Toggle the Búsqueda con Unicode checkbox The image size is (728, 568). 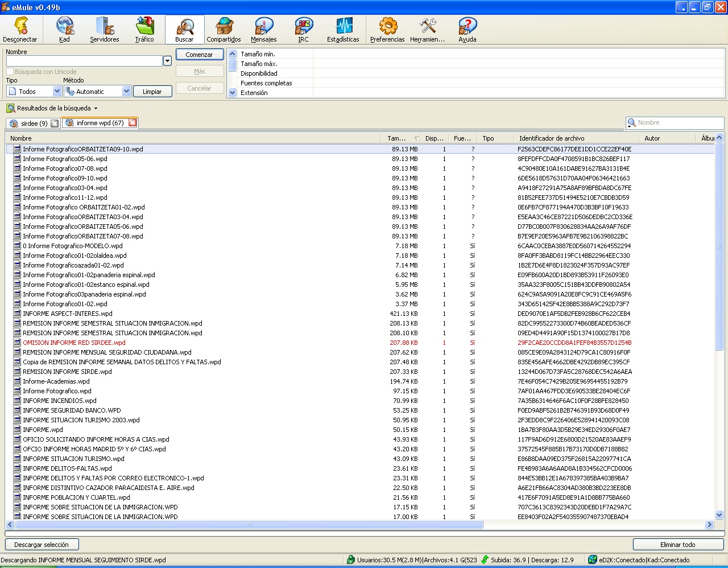click(10, 72)
